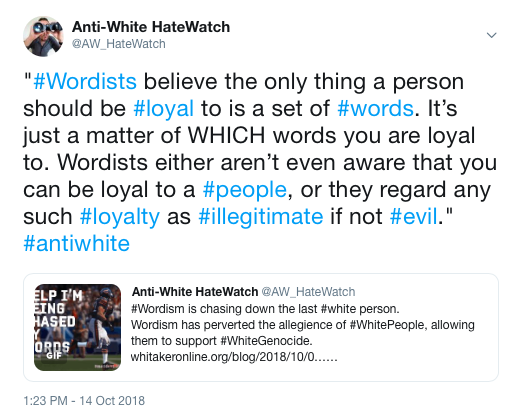
Task: Open the whitakeronline.org blog link
Action: [234, 357]
